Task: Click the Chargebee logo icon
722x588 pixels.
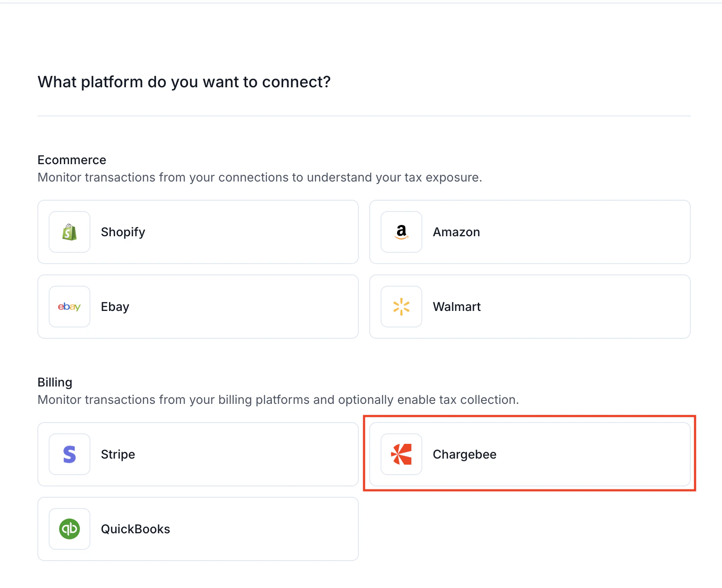Action: [x=401, y=454]
